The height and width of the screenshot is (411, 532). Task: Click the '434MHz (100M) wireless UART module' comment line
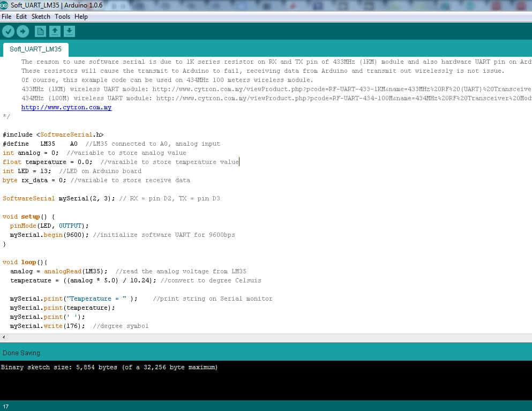pyautogui.click(x=276, y=99)
